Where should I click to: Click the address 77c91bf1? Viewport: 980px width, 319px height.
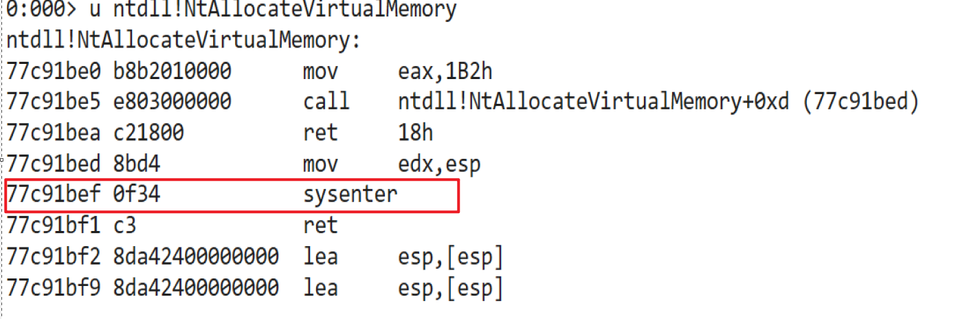[53, 225]
